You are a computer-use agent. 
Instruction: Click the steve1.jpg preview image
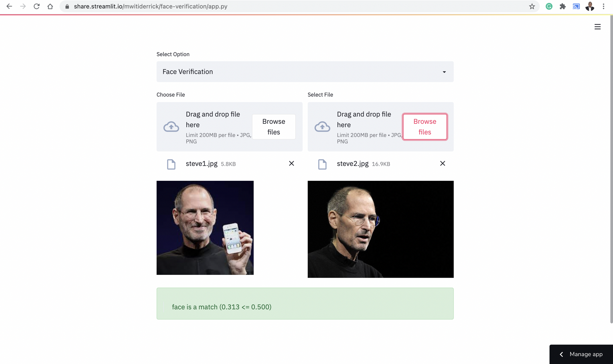[x=205, y=228]
